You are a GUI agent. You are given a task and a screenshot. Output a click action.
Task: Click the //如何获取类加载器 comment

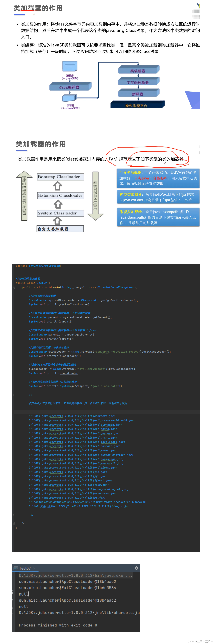tap(28, 278)
